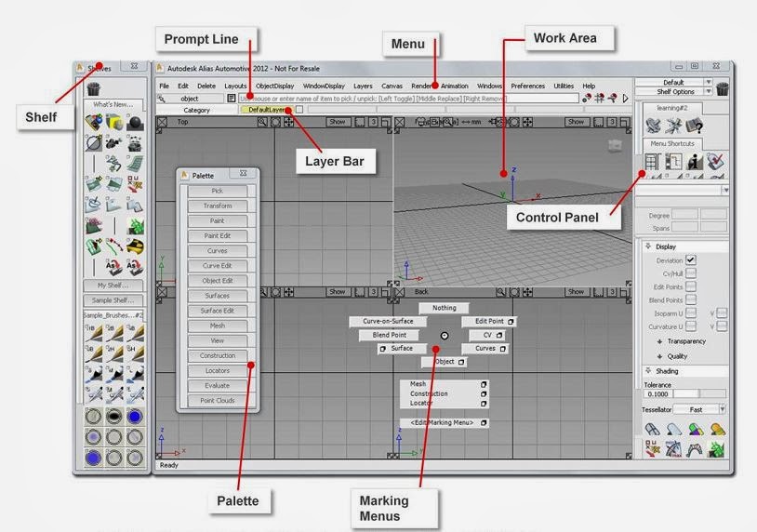Click the multicolor diagnostic shading icon
The height and width of the screenshot is (532, 757).
[x=696, y=429]
